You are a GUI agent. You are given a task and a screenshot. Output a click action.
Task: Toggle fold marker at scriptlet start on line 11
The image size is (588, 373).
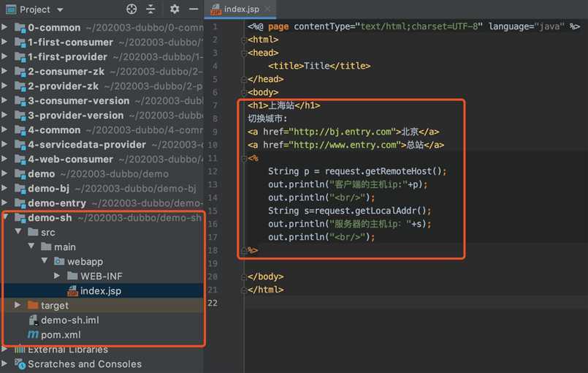pos(244,158)
